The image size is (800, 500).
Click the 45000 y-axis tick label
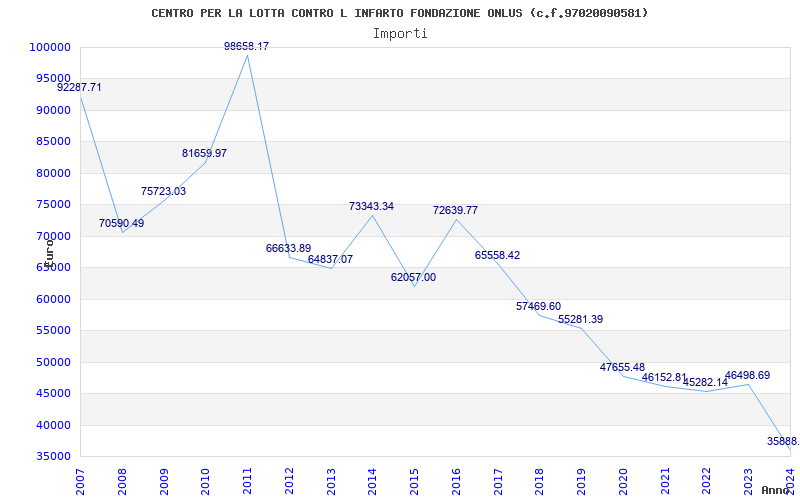(53, 393)
